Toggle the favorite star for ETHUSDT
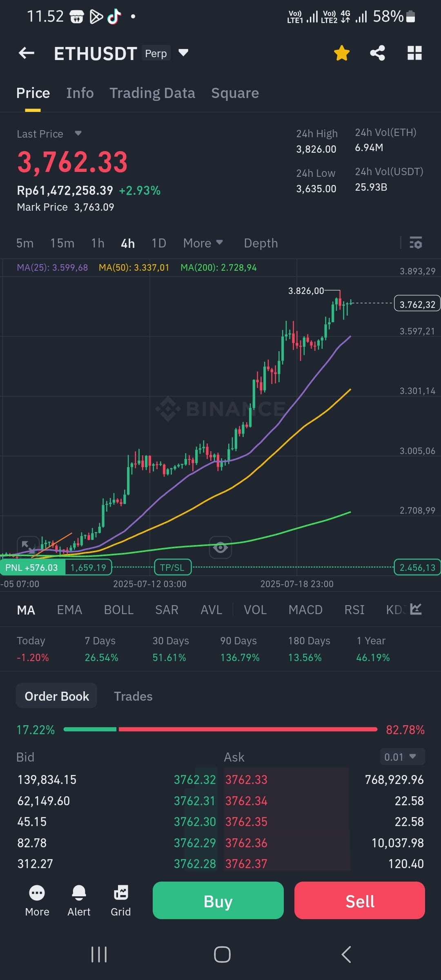This screenshot has width=441, height=980. pyautogui.click(x=342, y=53)
